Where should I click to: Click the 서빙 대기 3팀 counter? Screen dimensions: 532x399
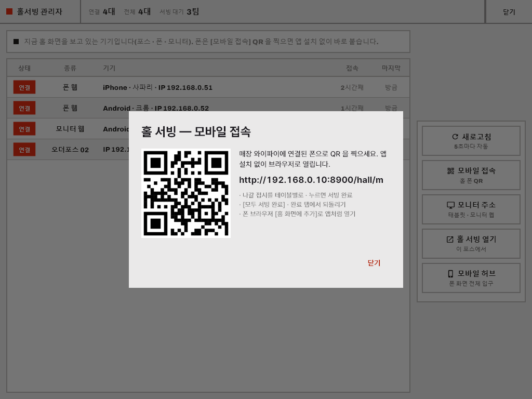179,11
